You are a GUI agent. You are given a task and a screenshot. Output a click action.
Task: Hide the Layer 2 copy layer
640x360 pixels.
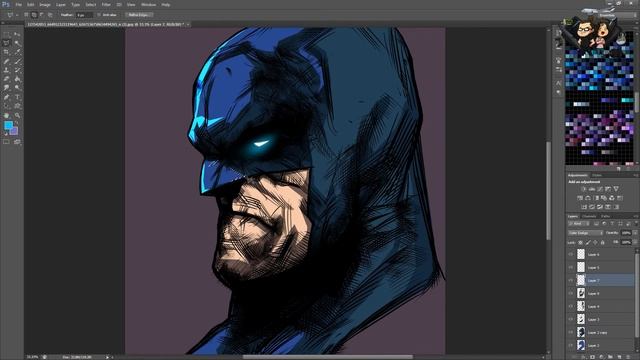click(571, 333)
